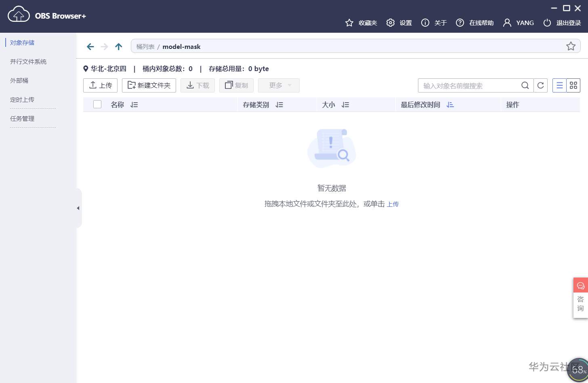The width and height of the screenshot is (588, 383).
Task: Click the search magnifier icon
Action: tap(525, 85)
